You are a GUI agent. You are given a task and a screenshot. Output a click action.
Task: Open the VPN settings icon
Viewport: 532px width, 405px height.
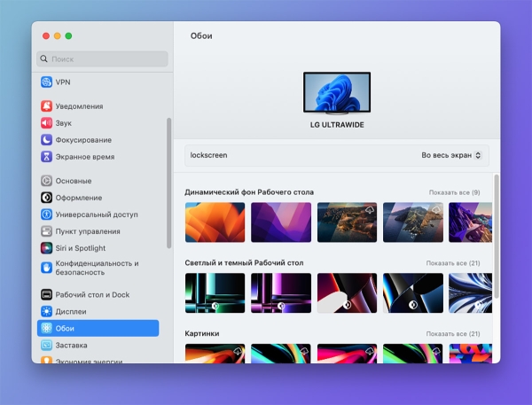[47, 82]
